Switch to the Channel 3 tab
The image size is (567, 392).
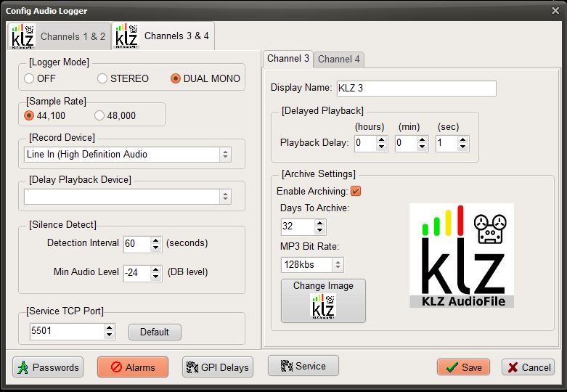click(287, 58)
